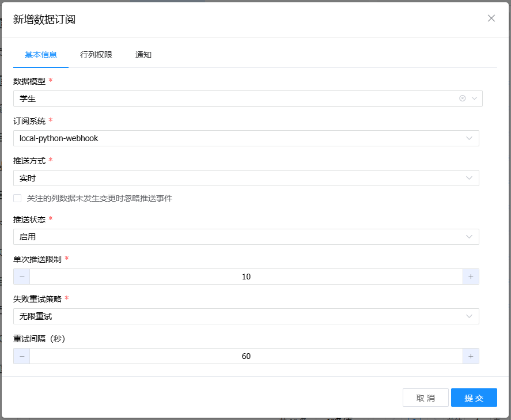Click the 单次推送限制 value field

coord(246,277)
